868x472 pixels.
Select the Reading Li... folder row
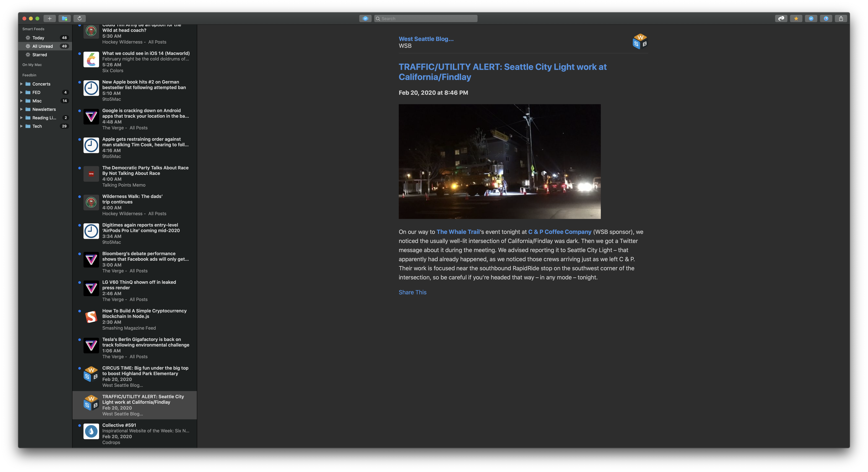pos(45,118)
